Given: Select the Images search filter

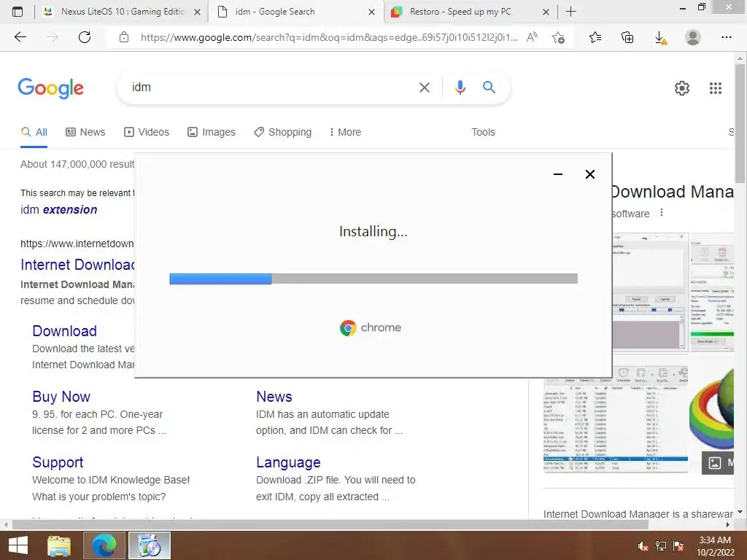Looking at the screenshot, I should click(x=211, y=132).
